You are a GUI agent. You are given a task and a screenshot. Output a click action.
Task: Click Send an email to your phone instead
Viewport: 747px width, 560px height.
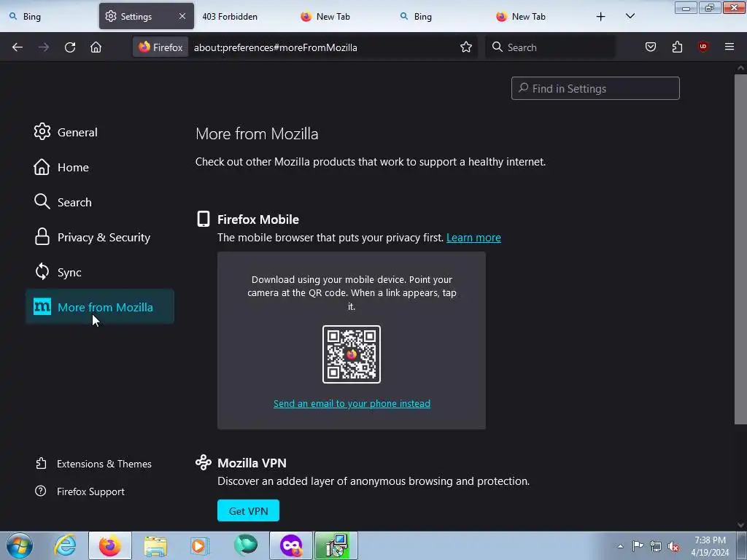(x=352, y=403)
